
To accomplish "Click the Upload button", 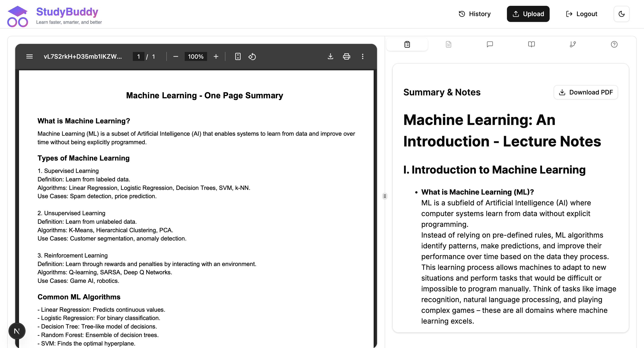I will [528, 14].
